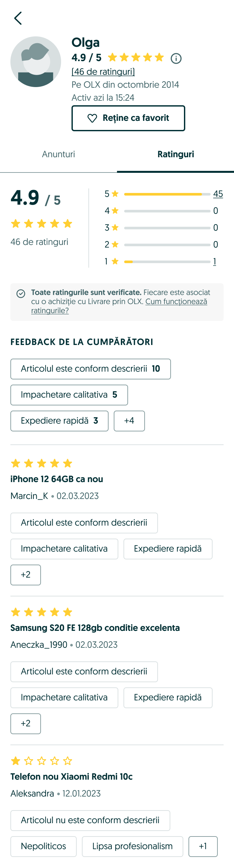This screenshot has height=868, width=234.
Task: Switch to the Anunturi tab
Action: (58, 154)
